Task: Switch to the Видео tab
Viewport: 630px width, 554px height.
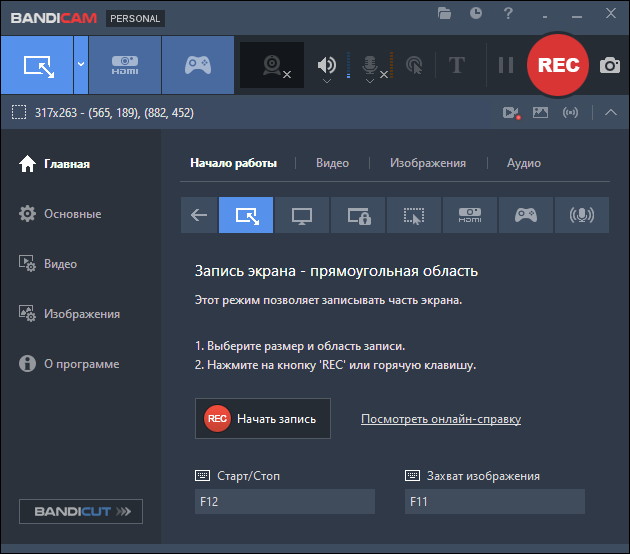Action: (x=332, y=163)
